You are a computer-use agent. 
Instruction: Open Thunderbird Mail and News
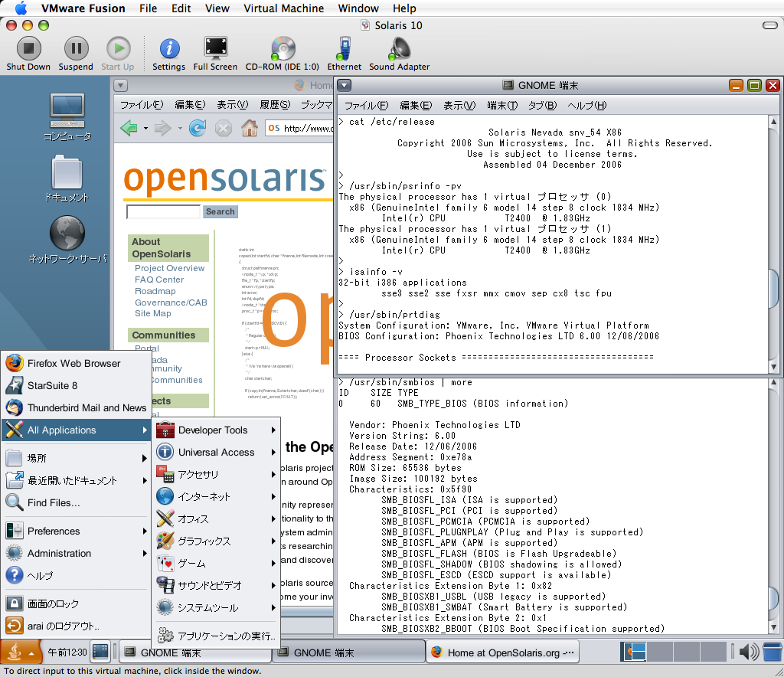[77, 408]
